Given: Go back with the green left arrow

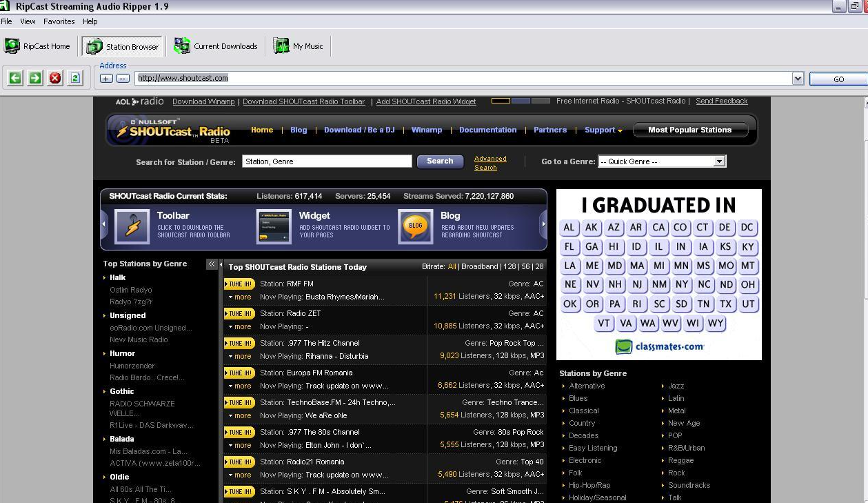Looking at the screenshot, I should 14,78.
